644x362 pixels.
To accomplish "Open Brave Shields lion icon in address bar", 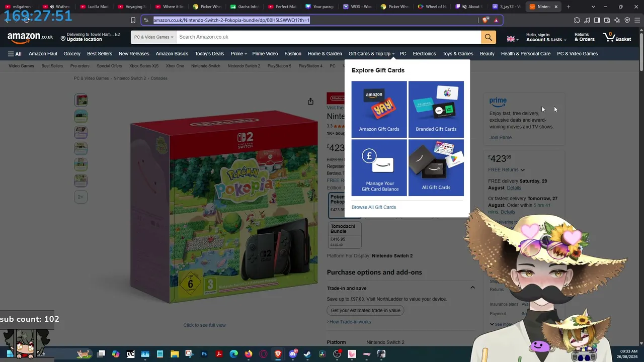I will 485,20.
